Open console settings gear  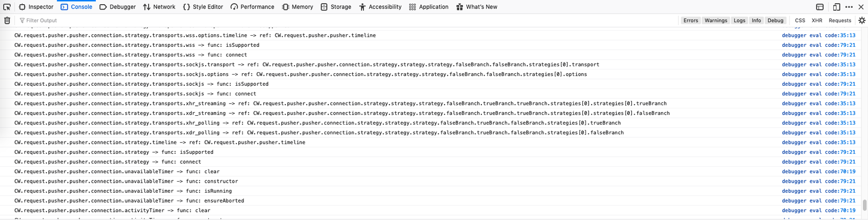[862, 21]
